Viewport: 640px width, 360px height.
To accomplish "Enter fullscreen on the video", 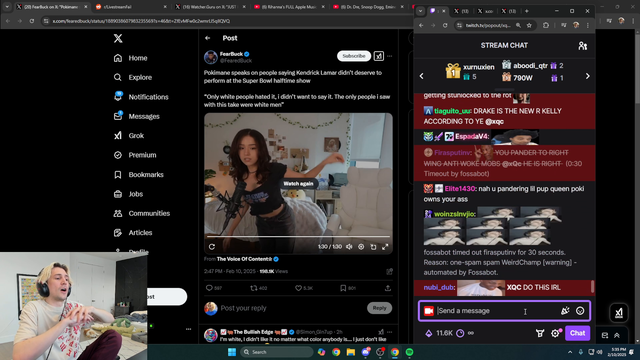I will [x=385, y=247].
